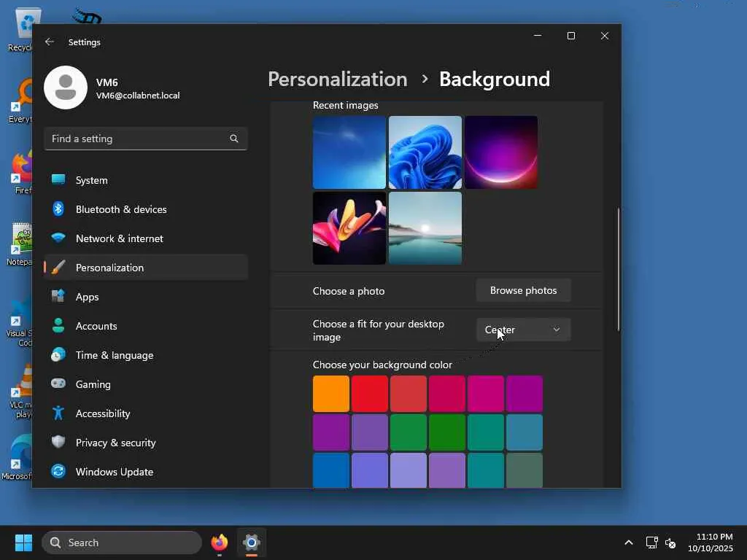Click the Browse photos button

523,290
